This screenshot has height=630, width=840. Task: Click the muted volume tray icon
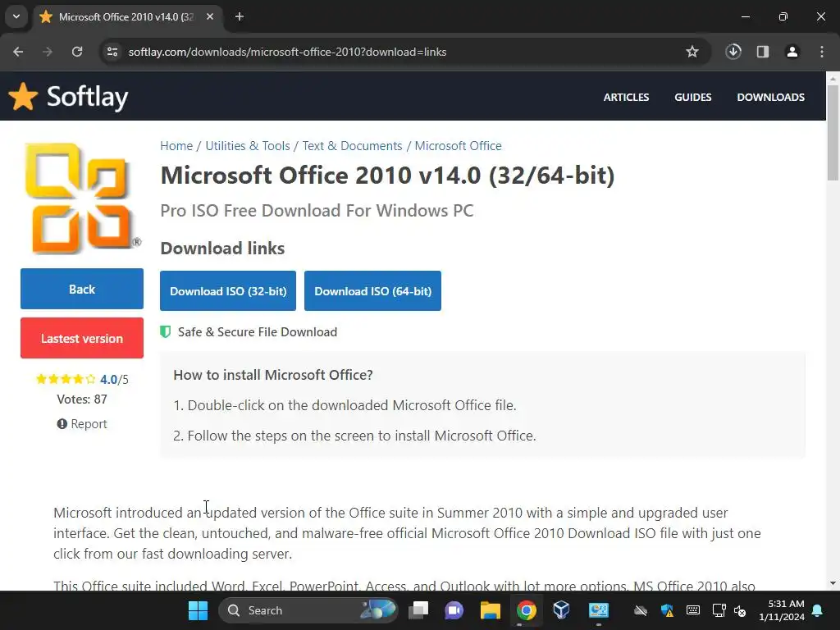[740, 610]
